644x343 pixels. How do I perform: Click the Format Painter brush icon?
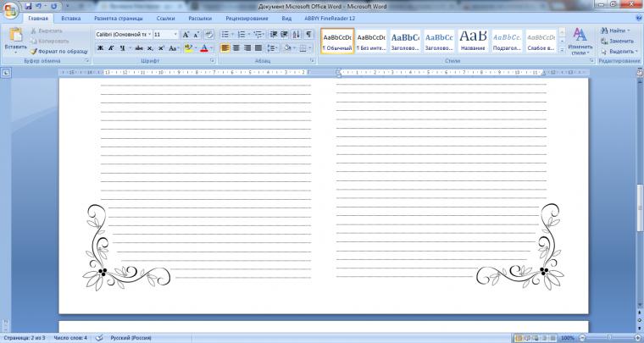33,52
